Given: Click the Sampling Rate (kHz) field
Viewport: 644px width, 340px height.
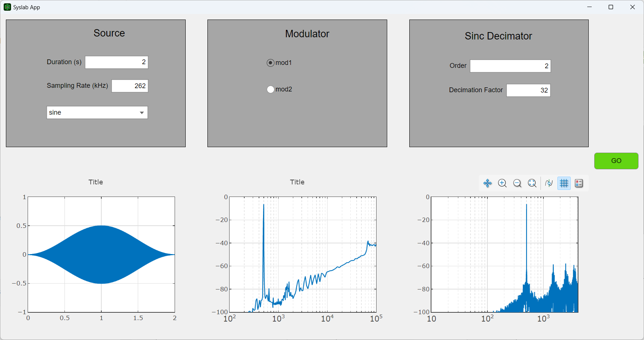Looking at the screenshot, I should coord(130,86).
